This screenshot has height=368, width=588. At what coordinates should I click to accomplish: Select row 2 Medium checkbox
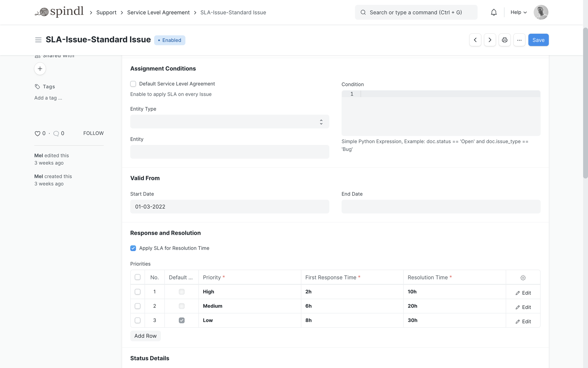(137, 306)
